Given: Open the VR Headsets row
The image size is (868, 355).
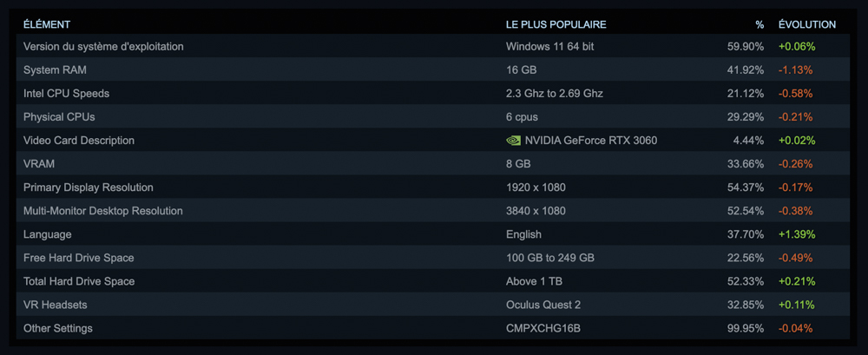Looking at the screenshot, I should tap(433, 305).
